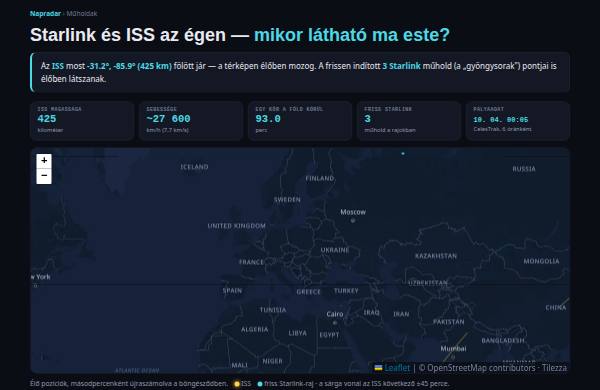Click the Moscow city marker dot
This screenshot has width=600, height=390.
point(353,220)
